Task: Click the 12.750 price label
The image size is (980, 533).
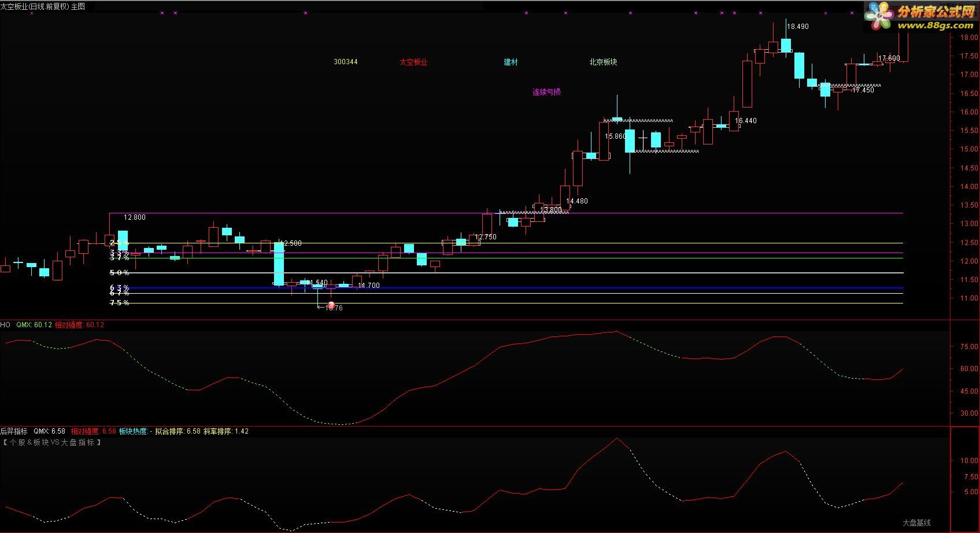Action: pyautogui.click(x=486, y=237)
